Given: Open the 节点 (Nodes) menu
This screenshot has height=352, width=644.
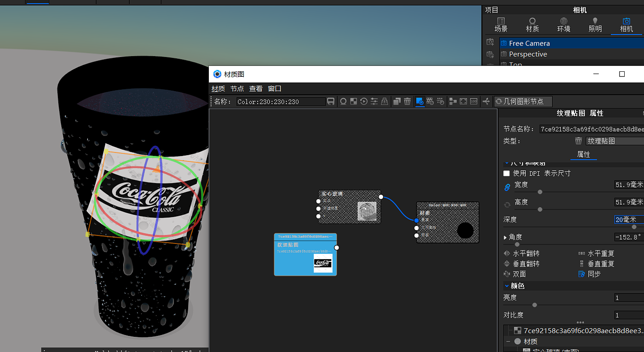Looking at the screenshot, I should (237, 89).
